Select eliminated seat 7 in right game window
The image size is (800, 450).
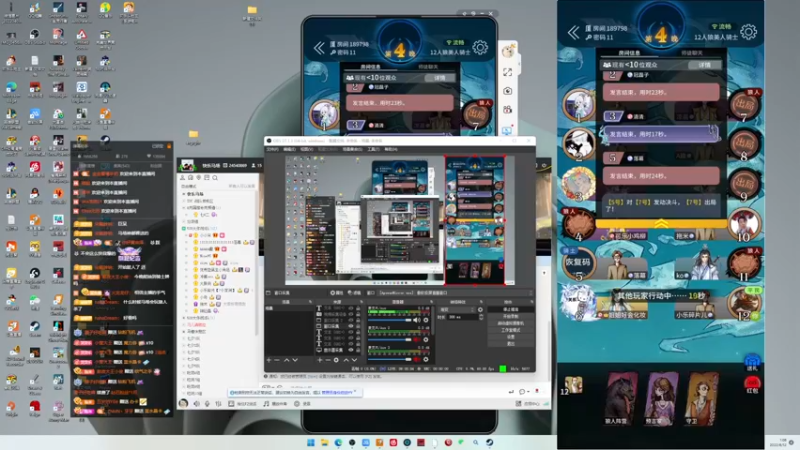(x=744, y=106)
